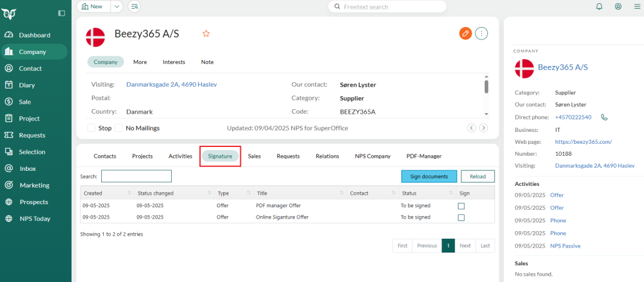Open notifications bell icon

599,6
